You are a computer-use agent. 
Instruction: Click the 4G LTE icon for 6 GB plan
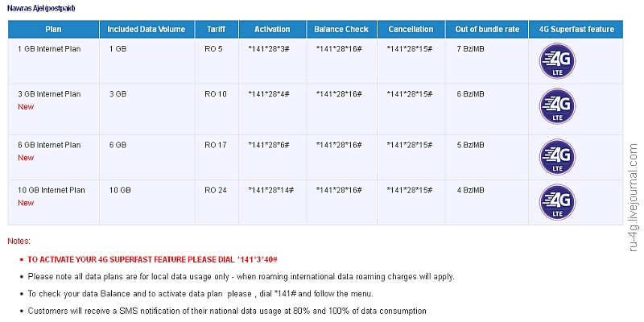[557, 156]
